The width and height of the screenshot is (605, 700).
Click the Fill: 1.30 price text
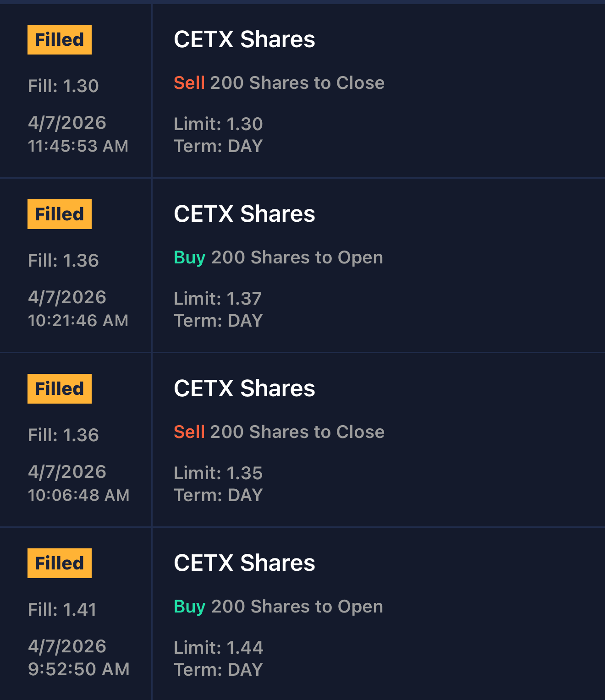coord(63,86)
